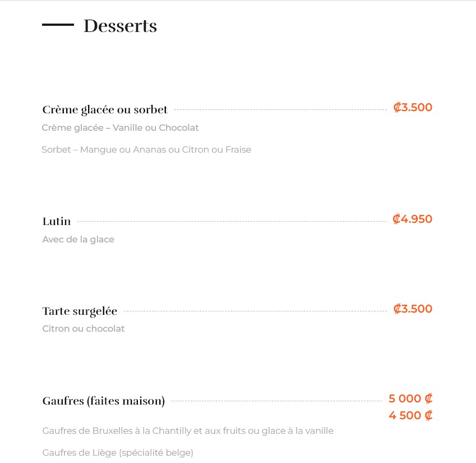Click the ₡4.950 price for Lutin
This screenshot has width=476, height=463.
pyautogui.click(x=412, y=219)
